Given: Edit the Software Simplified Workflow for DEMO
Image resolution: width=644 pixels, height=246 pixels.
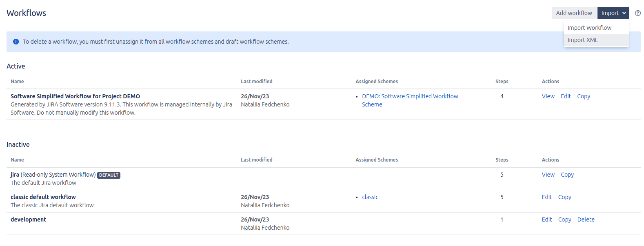Looking at the screenshot, I should 566,96.
